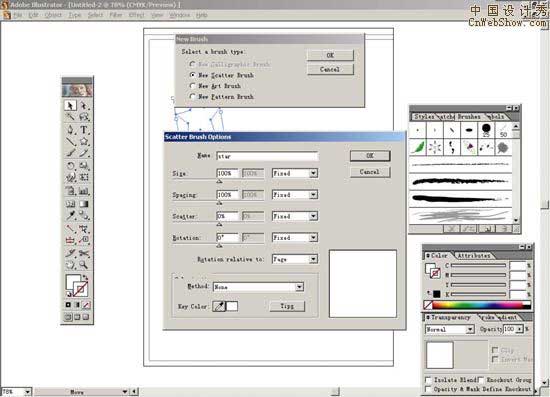Switch to the Attributes tab
550x397 pixels.
[474, 256]
